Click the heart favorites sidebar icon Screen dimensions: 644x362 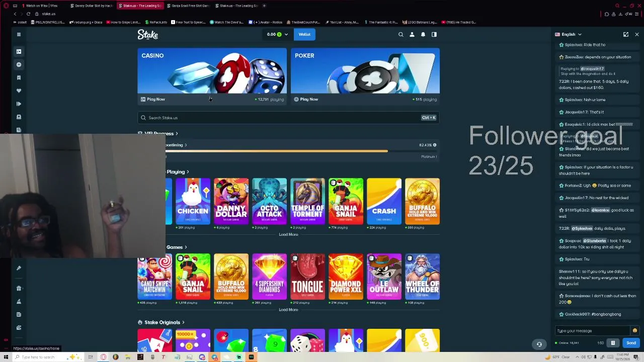click(19, 90)
